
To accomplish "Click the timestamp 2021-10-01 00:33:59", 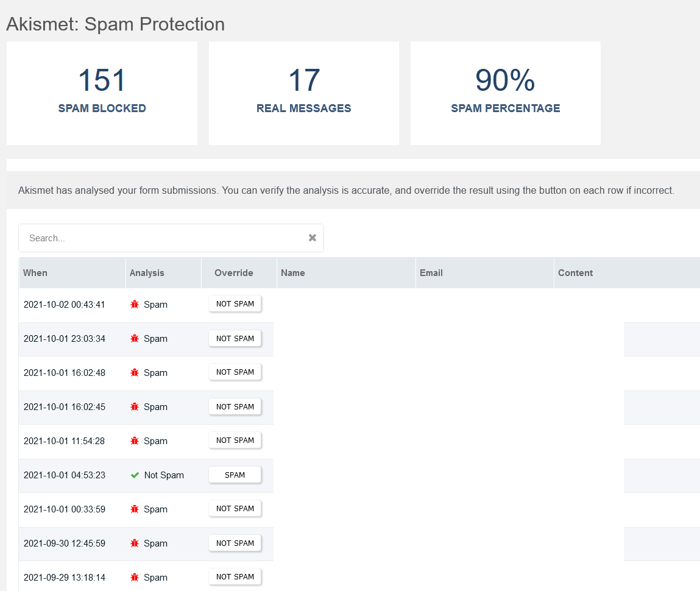I will [65, 509].
